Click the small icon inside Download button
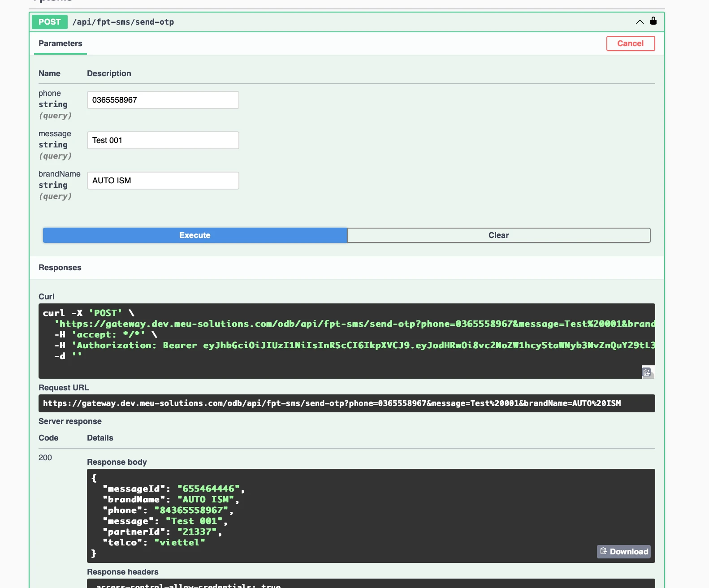 (x=604, y=551)
